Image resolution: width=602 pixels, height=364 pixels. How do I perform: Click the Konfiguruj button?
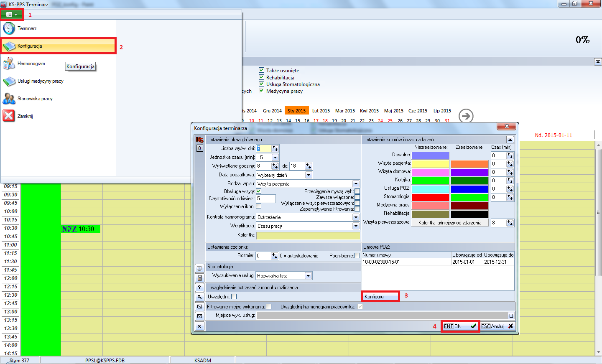pos(380,297)
